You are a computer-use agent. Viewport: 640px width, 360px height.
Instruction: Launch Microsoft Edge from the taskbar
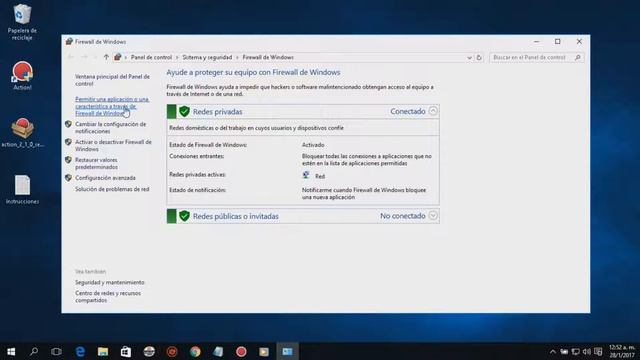(80, 351)
